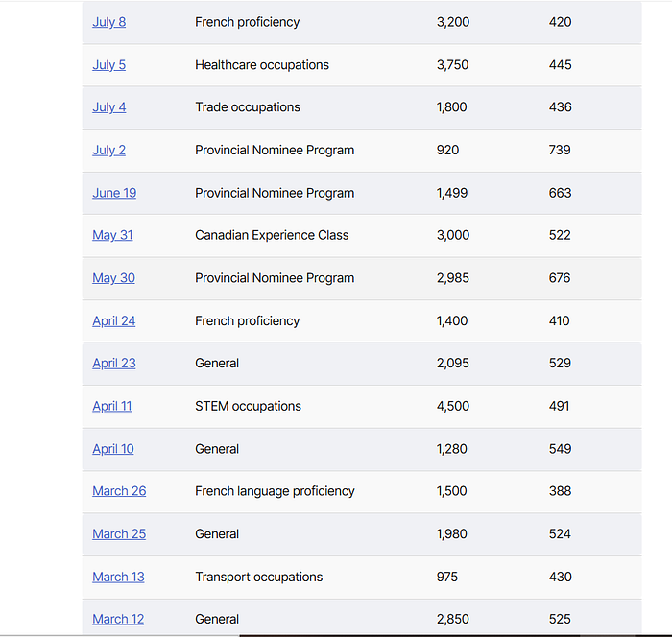Open the July 5 draw link
This screenshot has width=672, height=637.
[x=108, y=64]
